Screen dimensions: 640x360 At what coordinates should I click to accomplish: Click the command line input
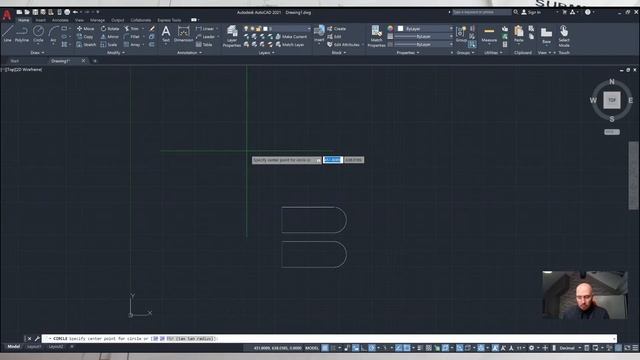(329, 338)
